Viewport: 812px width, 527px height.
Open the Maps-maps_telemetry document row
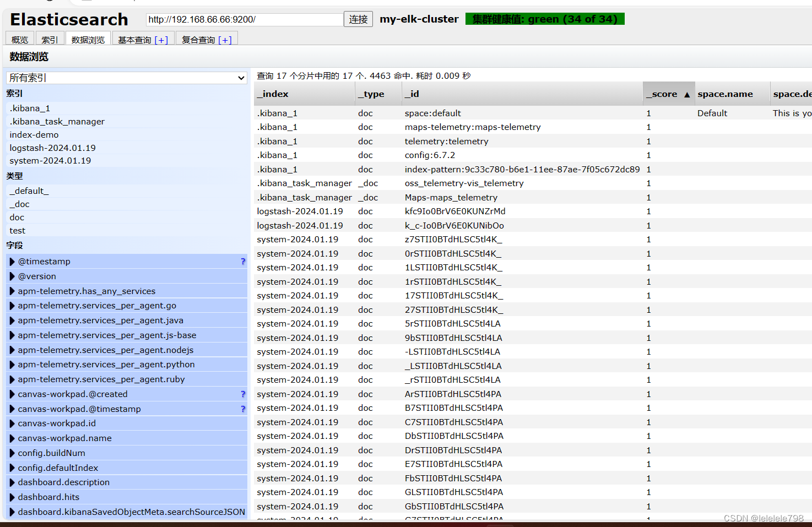533,198
